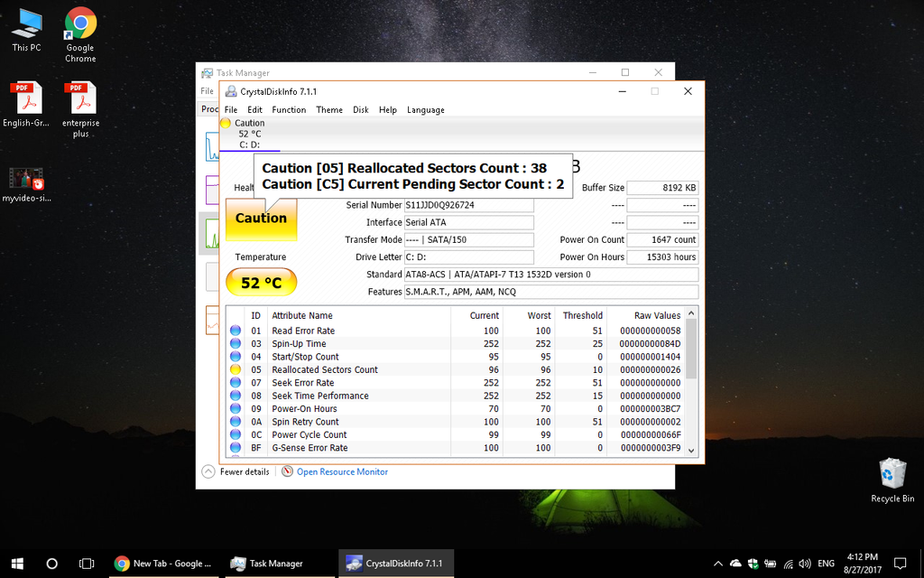The width and height of the screenshot is (924, 578).
Task: Open Resource Monitor link
Action: [341, 471]
